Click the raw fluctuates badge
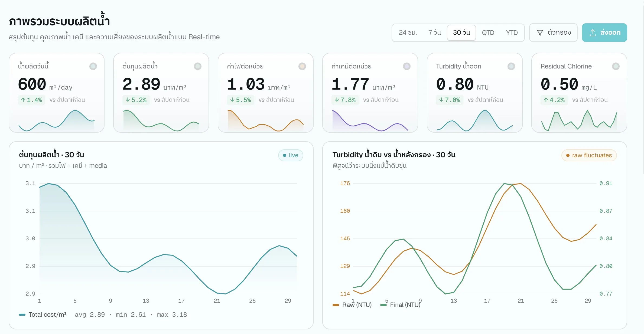The height and width of the screenshot is (334, 644). point(589,155)
